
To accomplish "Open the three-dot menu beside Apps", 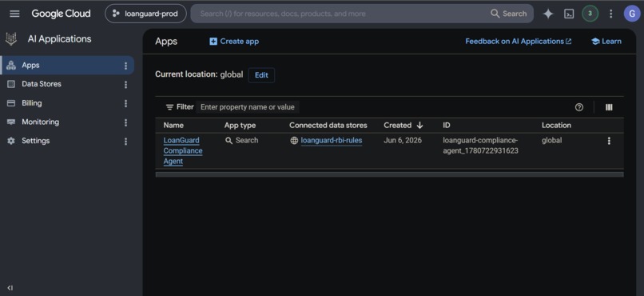I will [x=125, y=66].
